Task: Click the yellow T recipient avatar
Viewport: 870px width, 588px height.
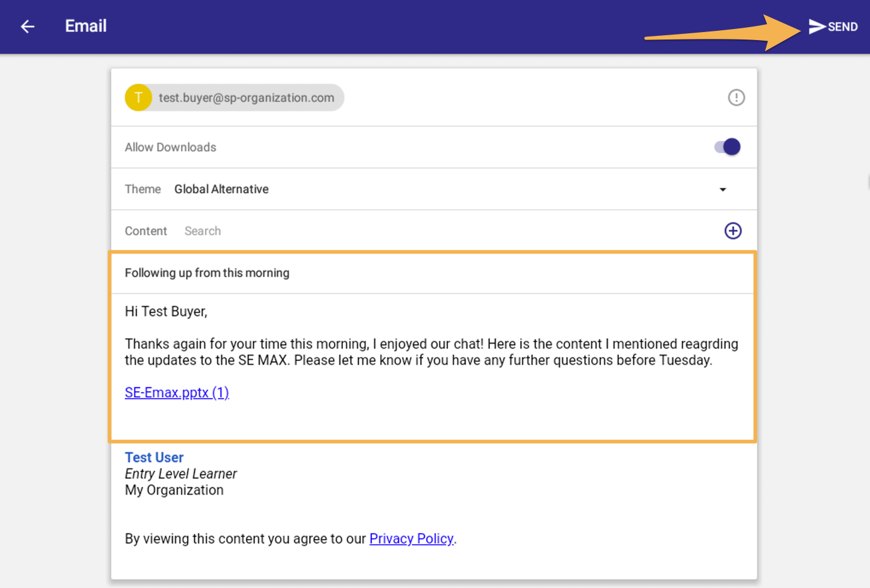Action: (138, 97)
